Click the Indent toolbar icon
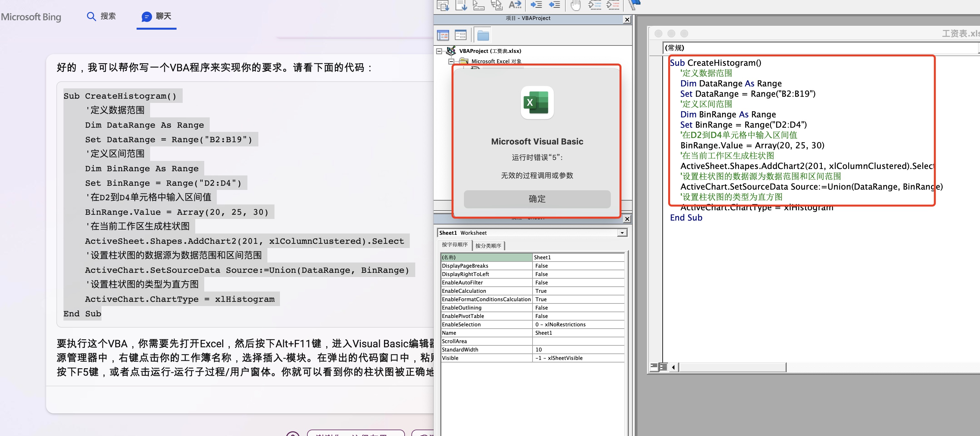Image resolution: width=980 pixels, height=436 pixels. click(536, 5)
